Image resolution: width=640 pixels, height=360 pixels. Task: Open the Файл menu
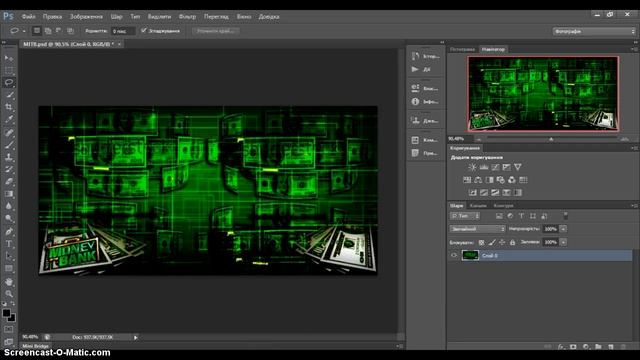[x=29, y=17]
